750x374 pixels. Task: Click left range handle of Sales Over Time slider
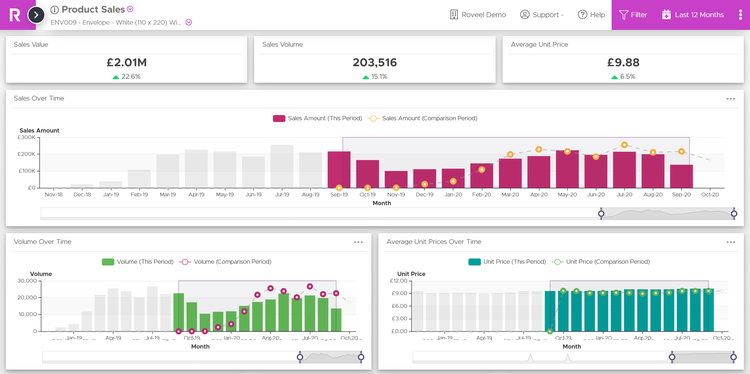click(601, 214)
